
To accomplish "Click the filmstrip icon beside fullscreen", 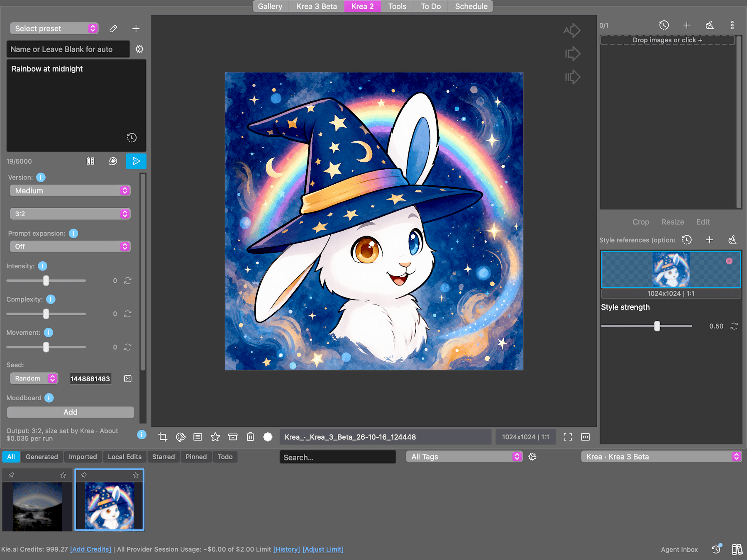I will [585, 437].
